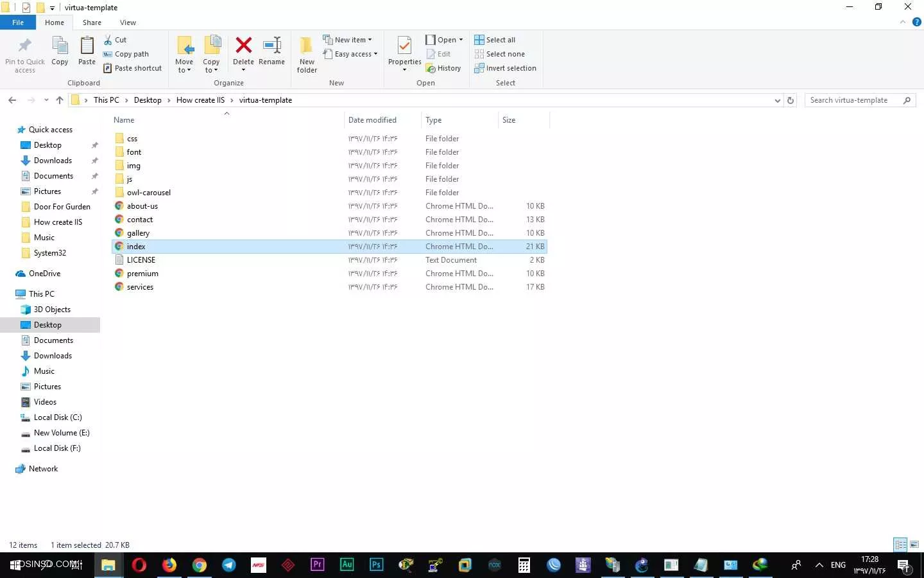
Task: Open Opera from the taskbar
Action: point(139,565)
